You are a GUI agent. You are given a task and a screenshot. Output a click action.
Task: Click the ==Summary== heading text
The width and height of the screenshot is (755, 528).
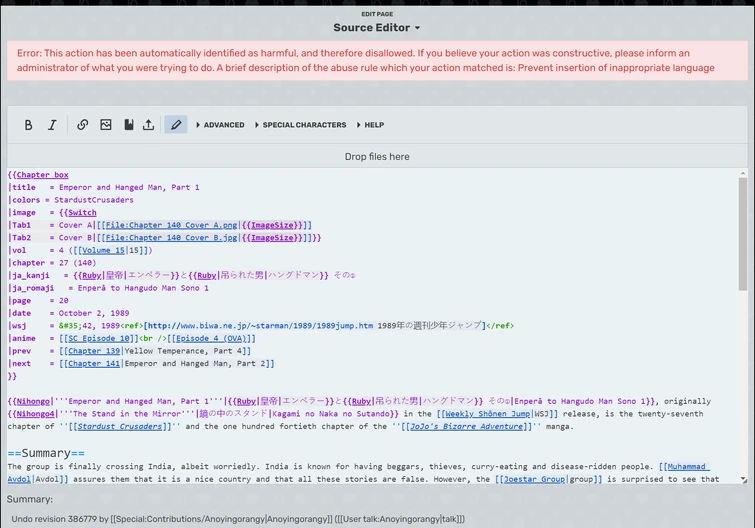point(46,453)
